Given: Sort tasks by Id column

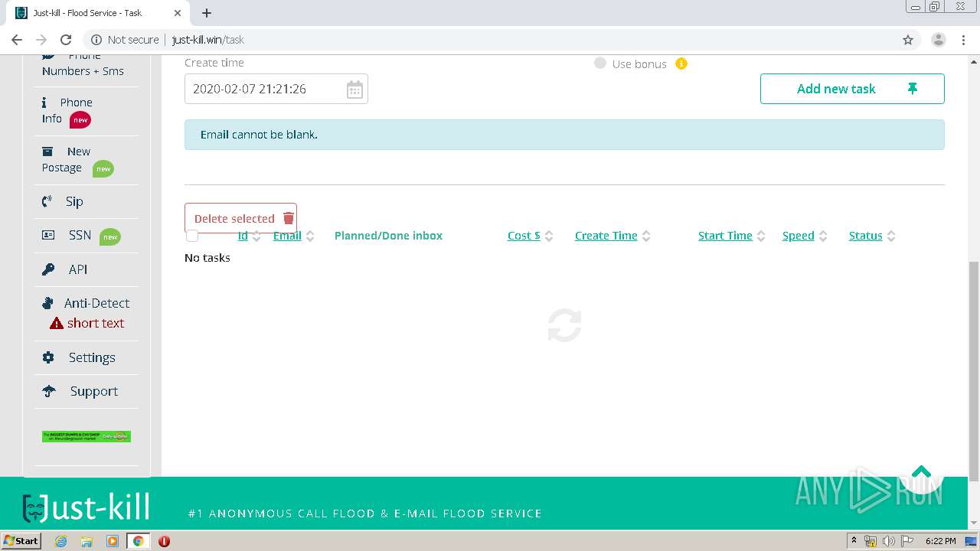Looking at the screenshot, I should click(x=243, y=236).
